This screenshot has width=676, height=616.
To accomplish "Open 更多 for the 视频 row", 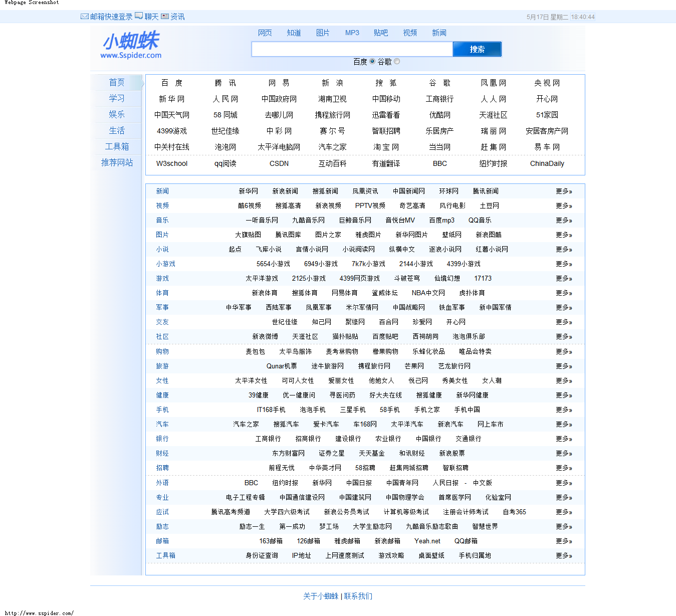I will click(564, 206).
